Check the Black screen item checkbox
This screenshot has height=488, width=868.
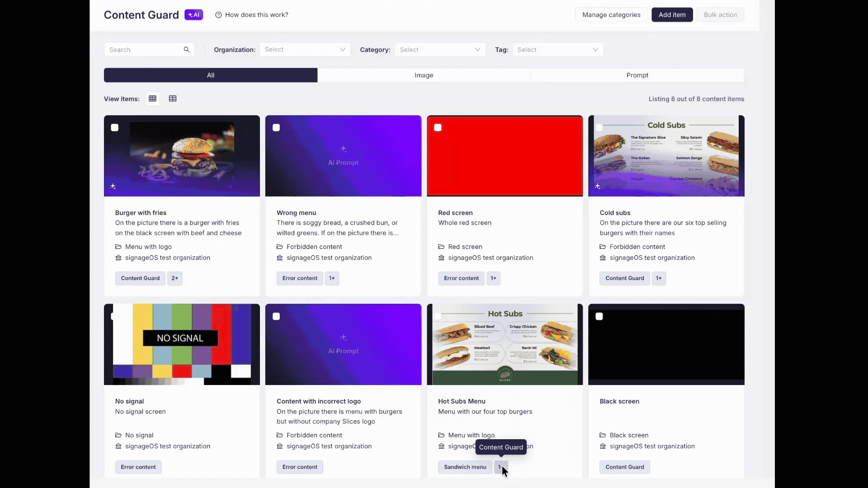pos(599,316)
